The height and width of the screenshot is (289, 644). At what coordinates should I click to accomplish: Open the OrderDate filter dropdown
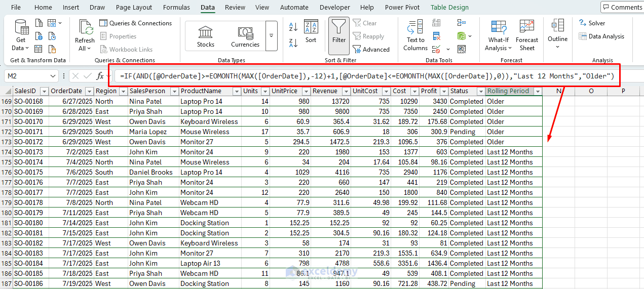(x=89, y=91)
